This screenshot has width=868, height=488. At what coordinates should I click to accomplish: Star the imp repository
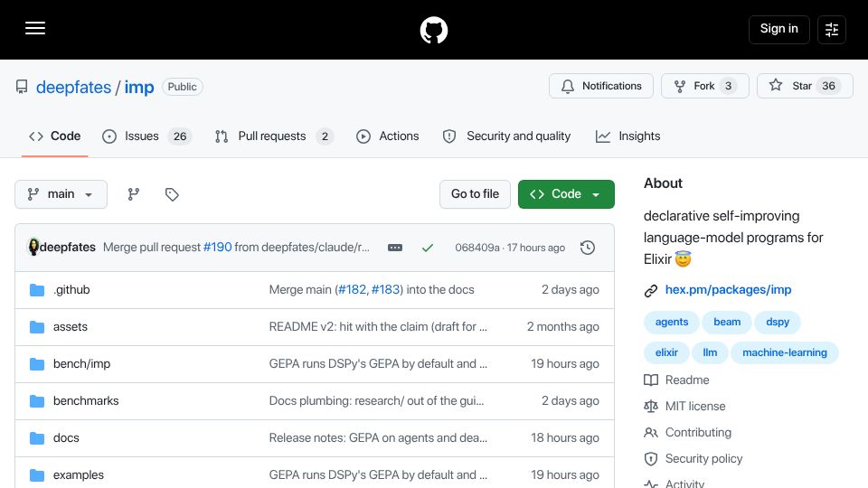[x=805, y=86]
